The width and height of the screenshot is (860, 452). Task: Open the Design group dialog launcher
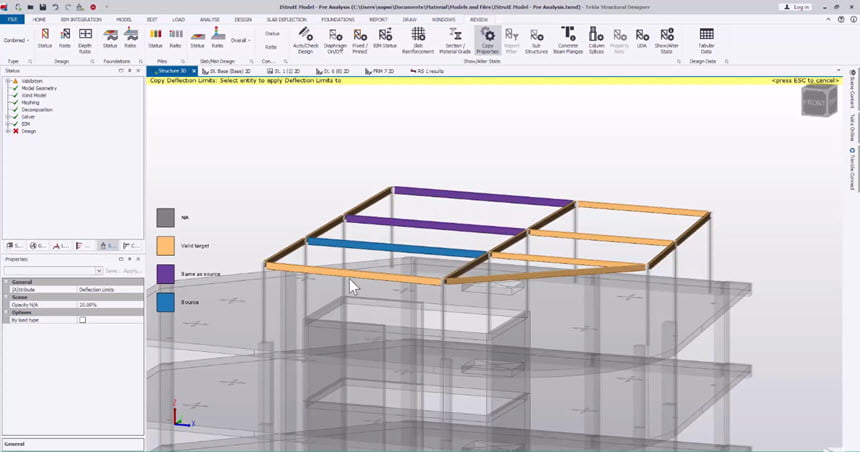92,61
